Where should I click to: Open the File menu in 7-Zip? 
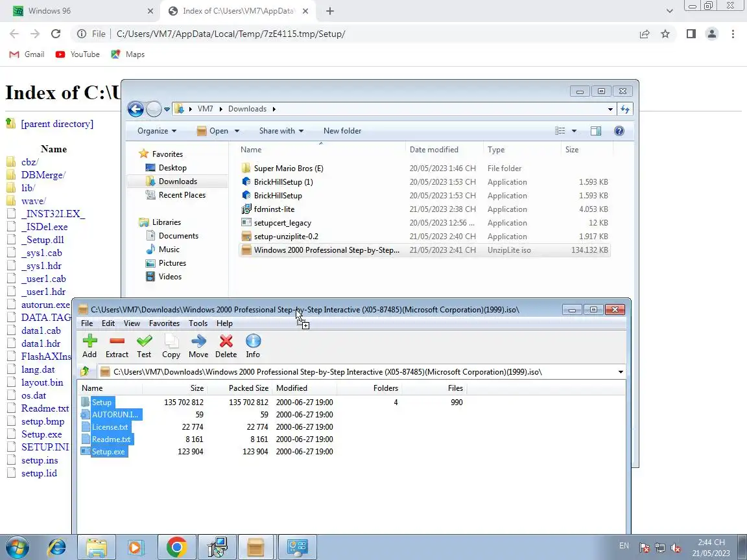pos(87,323)
